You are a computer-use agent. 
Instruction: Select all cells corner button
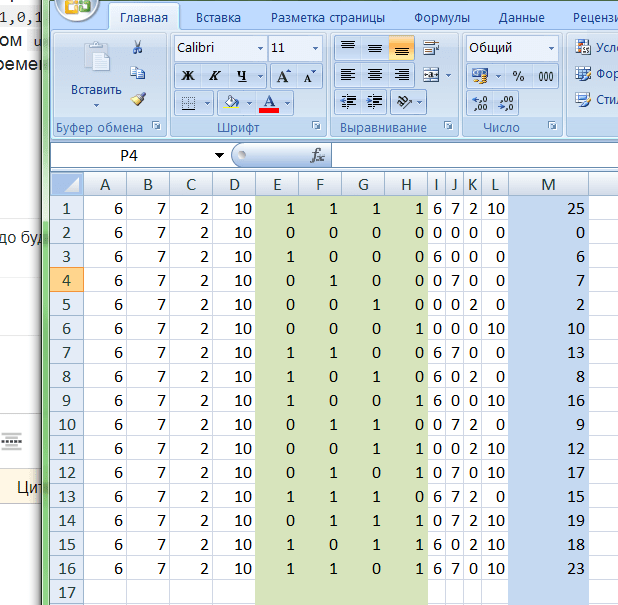coord(67,184)
